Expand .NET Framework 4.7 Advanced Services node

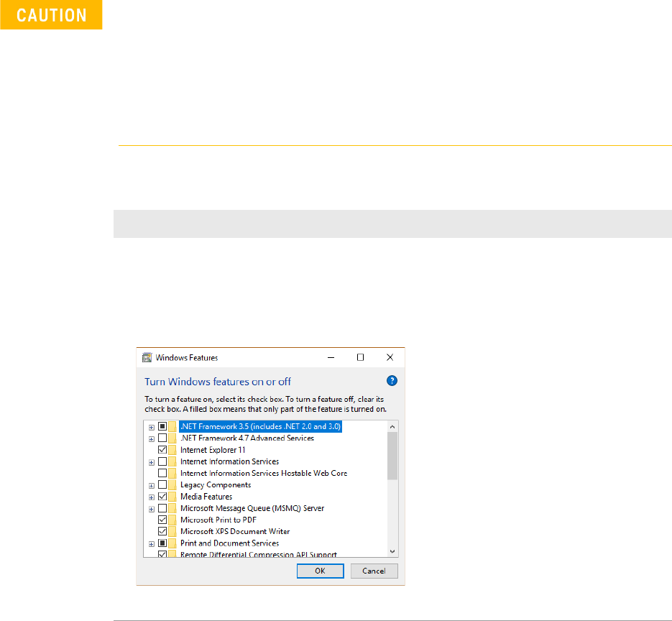[x=151, y=439]
